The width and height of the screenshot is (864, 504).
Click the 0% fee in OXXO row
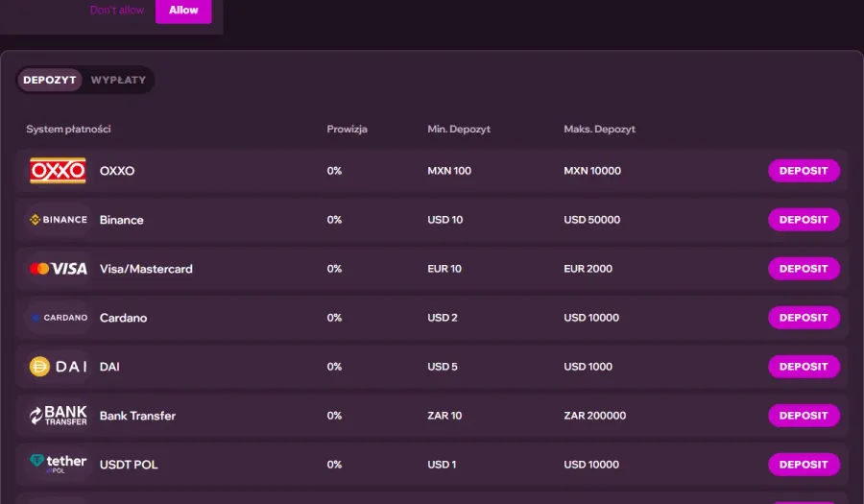click(334, 171)
